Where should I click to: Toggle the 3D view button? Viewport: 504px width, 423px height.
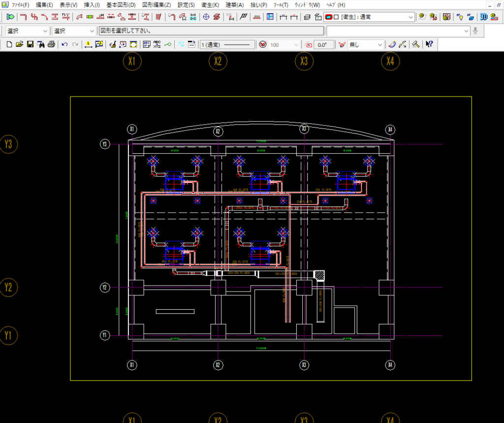pos(483,17)
